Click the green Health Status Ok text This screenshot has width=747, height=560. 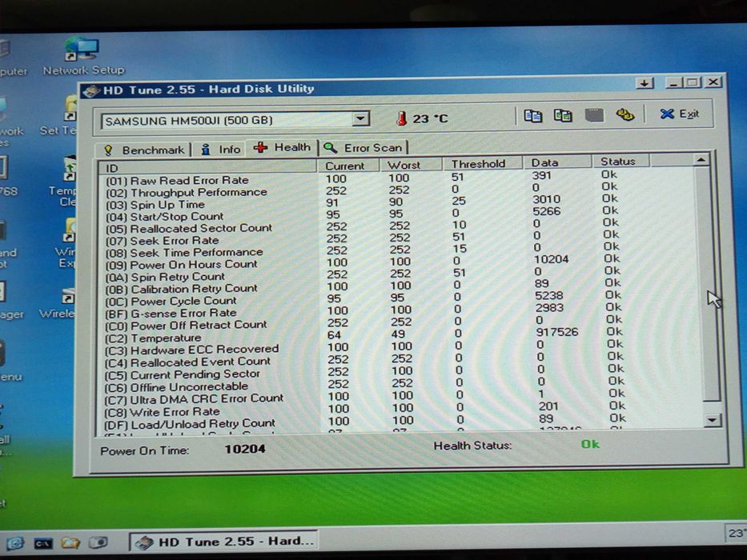pos(590,445)
